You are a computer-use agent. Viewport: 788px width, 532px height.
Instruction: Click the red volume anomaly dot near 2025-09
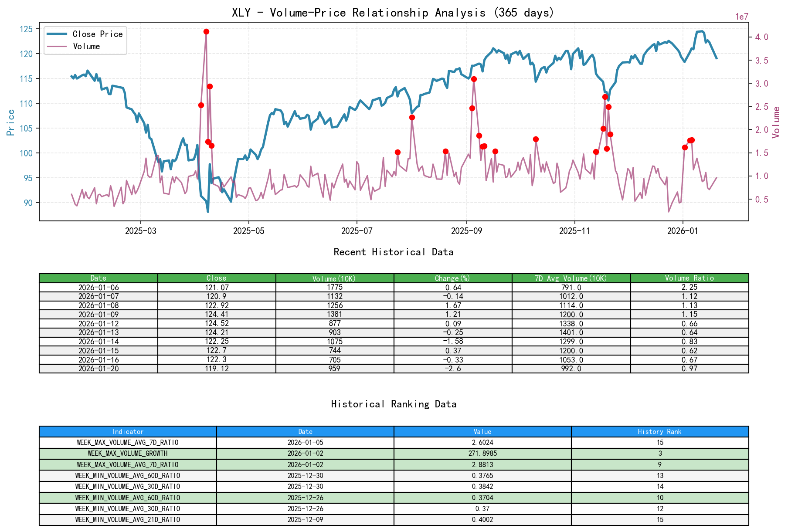[473, 79]
